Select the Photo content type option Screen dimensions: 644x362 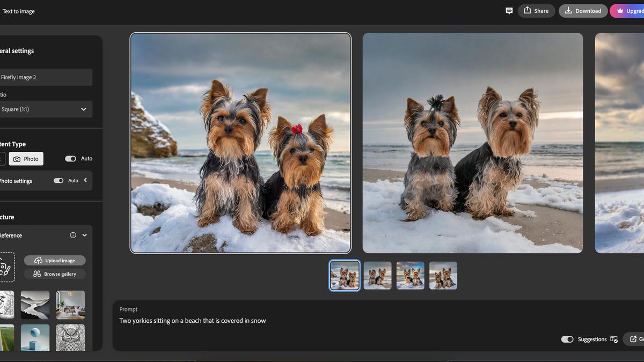click(26, 159)
